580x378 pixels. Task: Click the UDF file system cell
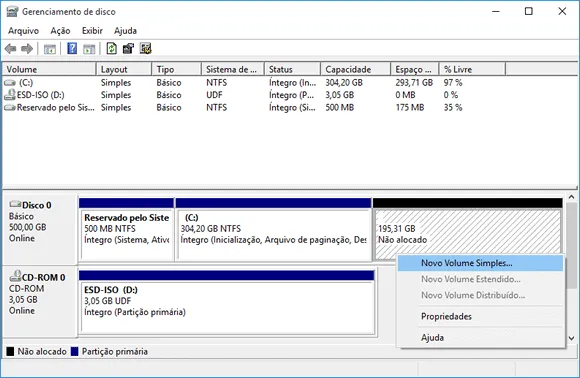215,95
